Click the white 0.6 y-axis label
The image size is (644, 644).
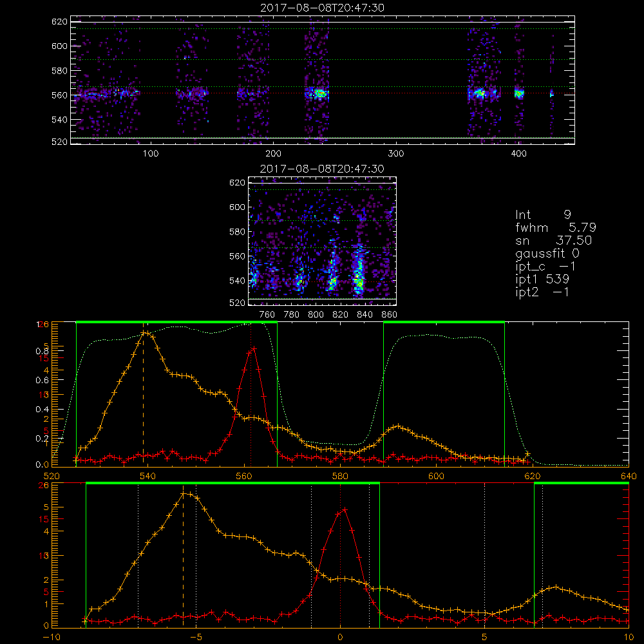[42, 380]
